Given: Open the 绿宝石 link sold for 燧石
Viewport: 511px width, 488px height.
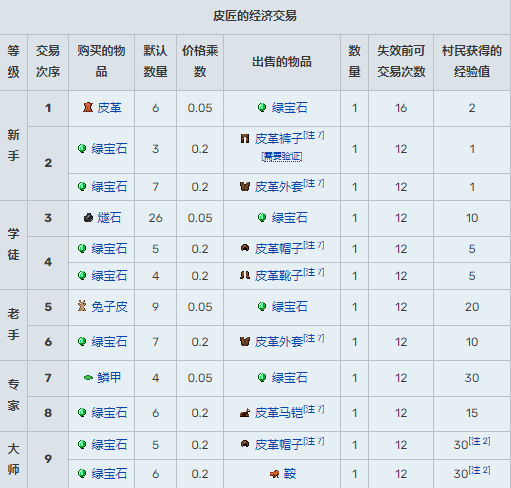Looking at the screenshot, I should click(289, 218).
